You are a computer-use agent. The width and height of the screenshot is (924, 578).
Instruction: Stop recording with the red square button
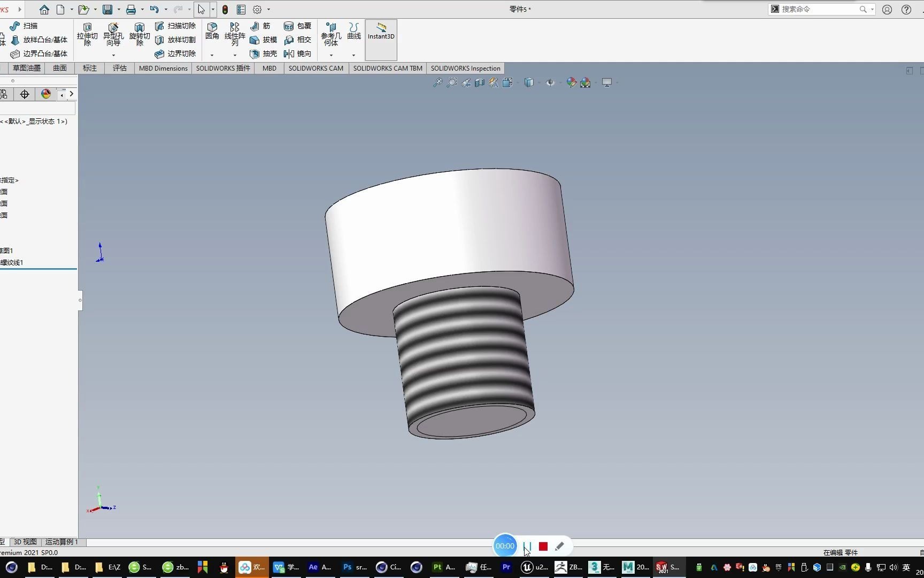click(x=543, y=546)
